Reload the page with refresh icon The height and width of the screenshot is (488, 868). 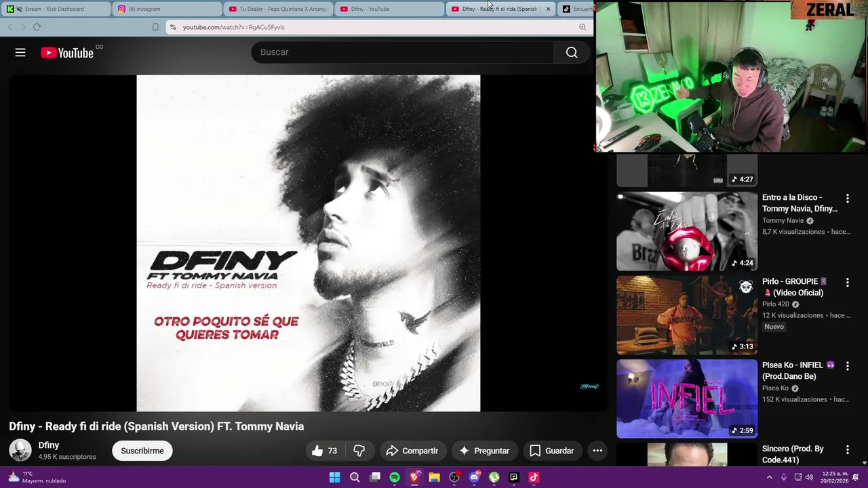pyautogui.click(x=37, y=27)
